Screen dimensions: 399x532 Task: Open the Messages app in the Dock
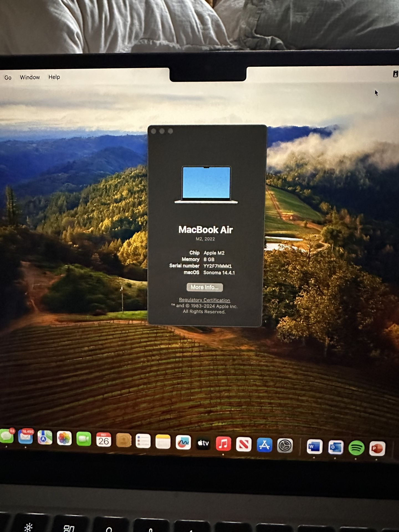click(x=6, y=437)
